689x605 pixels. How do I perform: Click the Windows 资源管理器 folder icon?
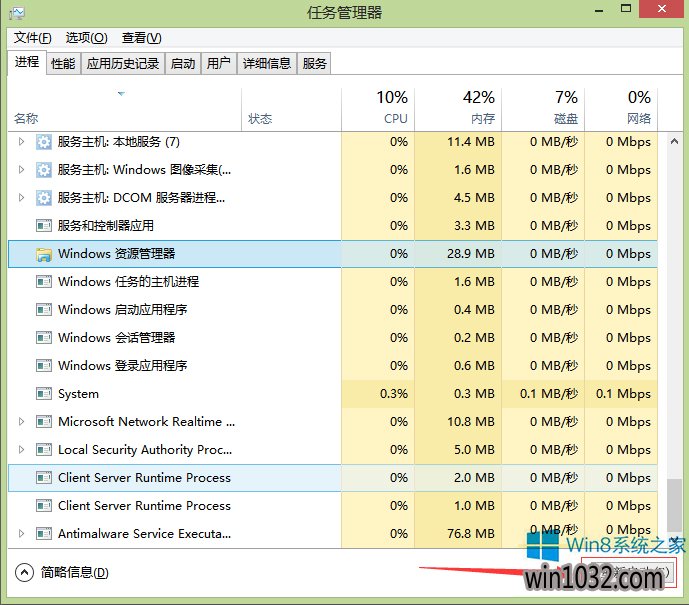[44, 254]
